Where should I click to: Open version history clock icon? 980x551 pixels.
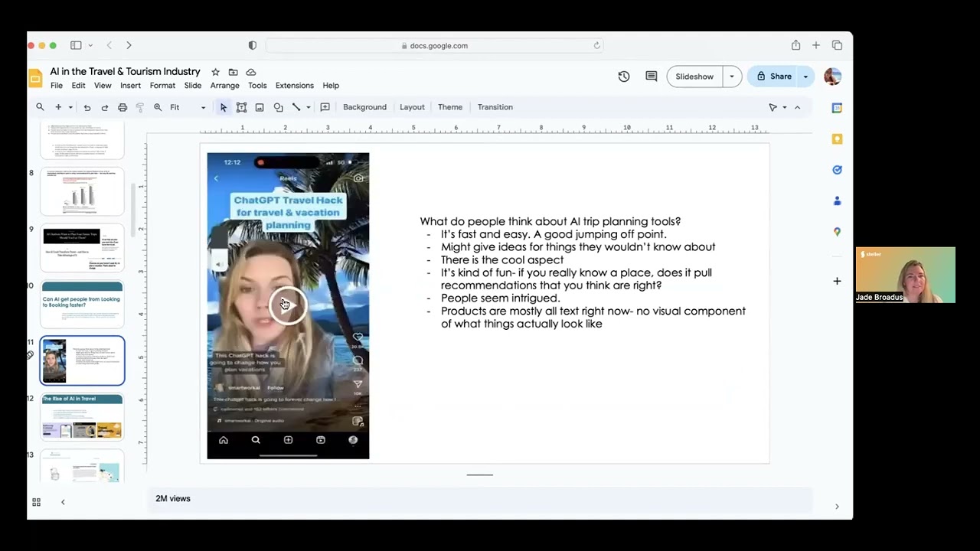pos(624,77)
